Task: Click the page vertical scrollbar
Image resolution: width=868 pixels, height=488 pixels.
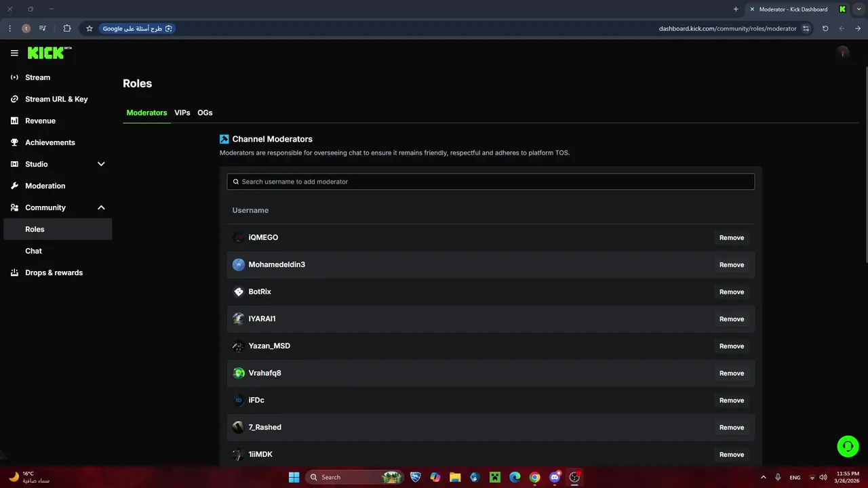Action: [865, 165]
